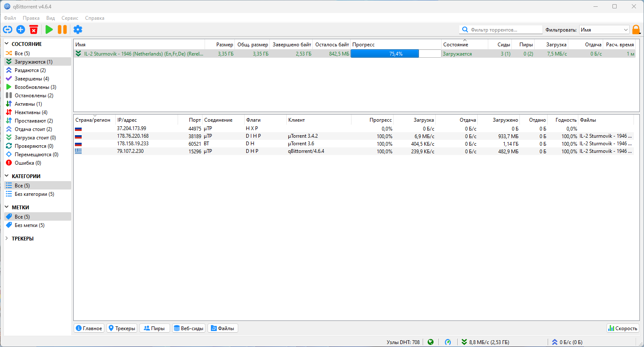Click the orange lock UI icon
The width and height of the screenshot is (644, 347).
tap(636, 30)
